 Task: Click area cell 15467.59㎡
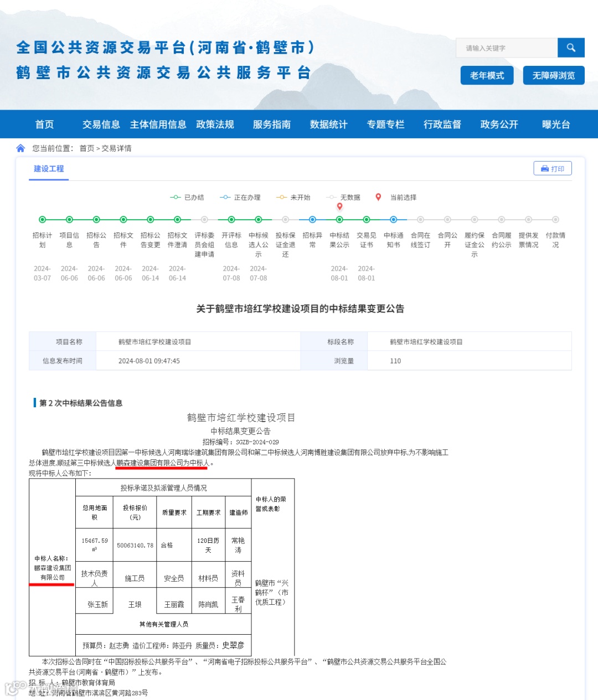point(95,545)
